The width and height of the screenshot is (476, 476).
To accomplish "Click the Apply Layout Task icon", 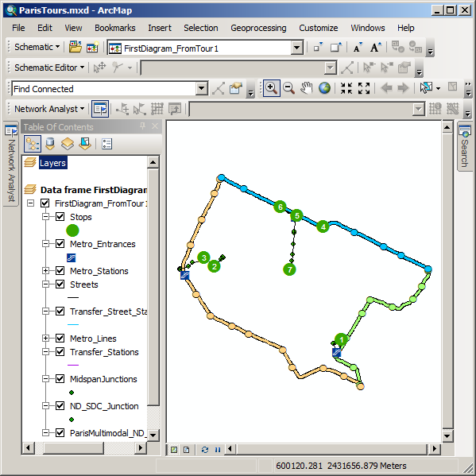I will point(346,68).
